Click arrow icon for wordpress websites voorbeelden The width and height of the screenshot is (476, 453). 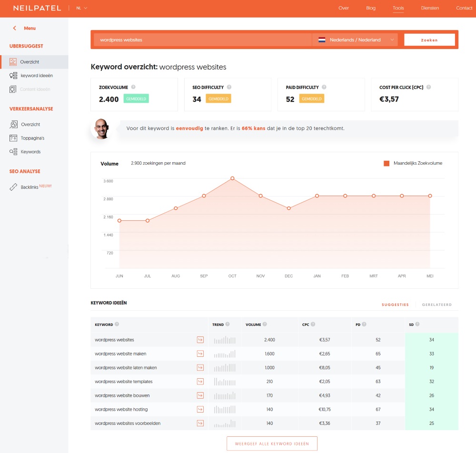click(x=200, y=423)
